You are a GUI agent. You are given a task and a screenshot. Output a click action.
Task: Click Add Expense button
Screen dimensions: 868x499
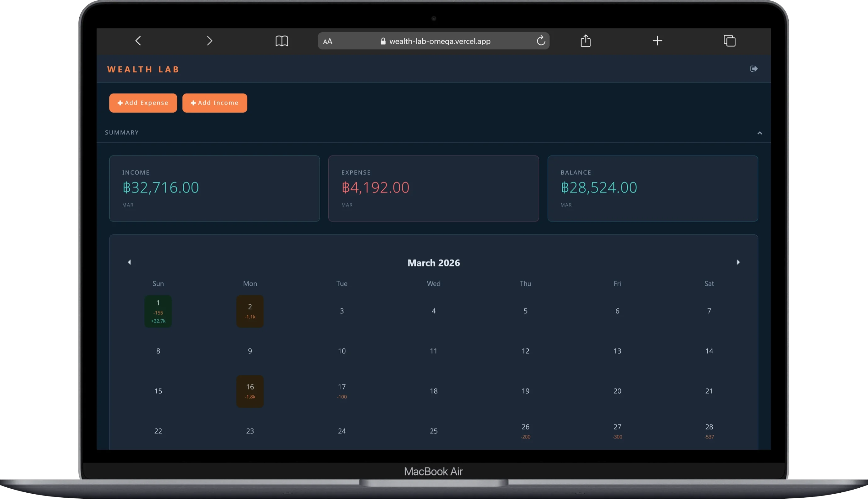click(x=143, y=103)
